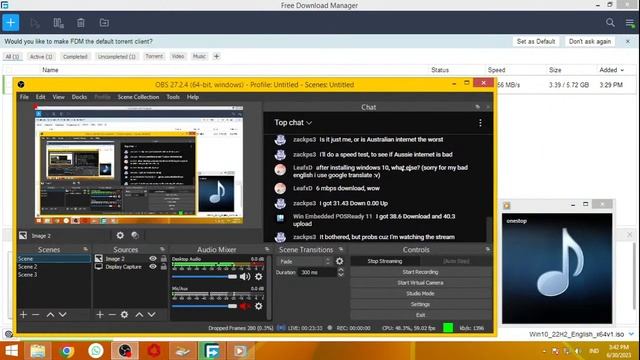Unmute the Mic/Aux speaker icon

pyautogui.click(x=245, y=306)
